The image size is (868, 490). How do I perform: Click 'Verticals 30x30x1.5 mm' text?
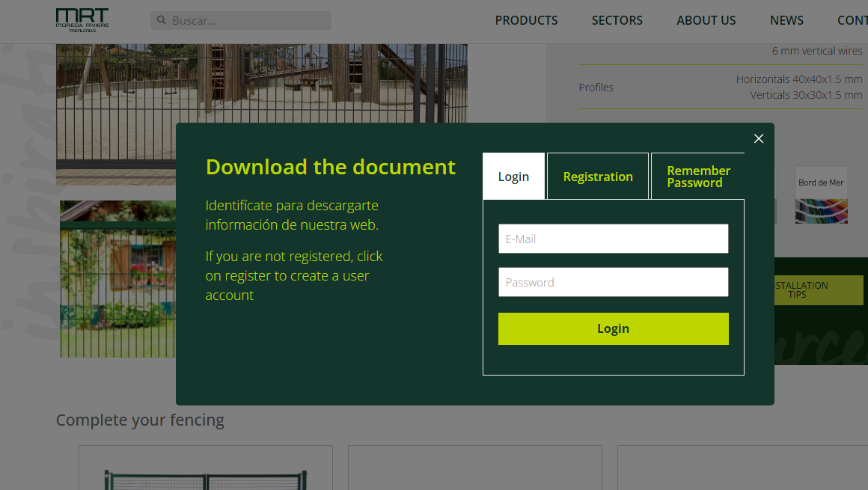(806, 95)
